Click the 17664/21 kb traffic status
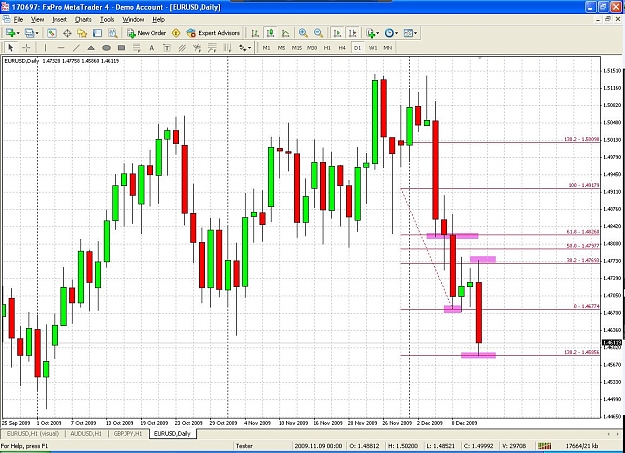 pos(582,445)
